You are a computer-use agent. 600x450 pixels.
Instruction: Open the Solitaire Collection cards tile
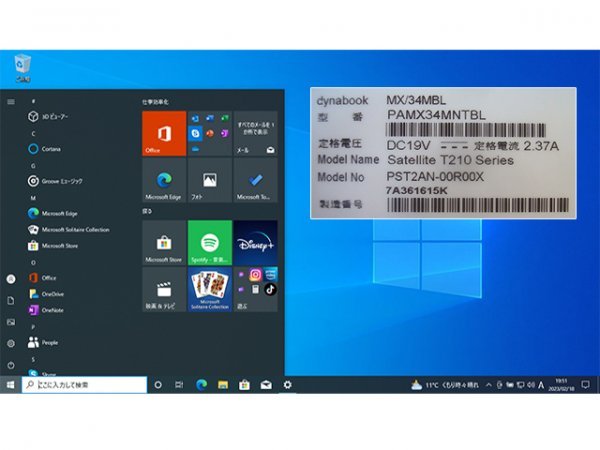tap(210, 289)
